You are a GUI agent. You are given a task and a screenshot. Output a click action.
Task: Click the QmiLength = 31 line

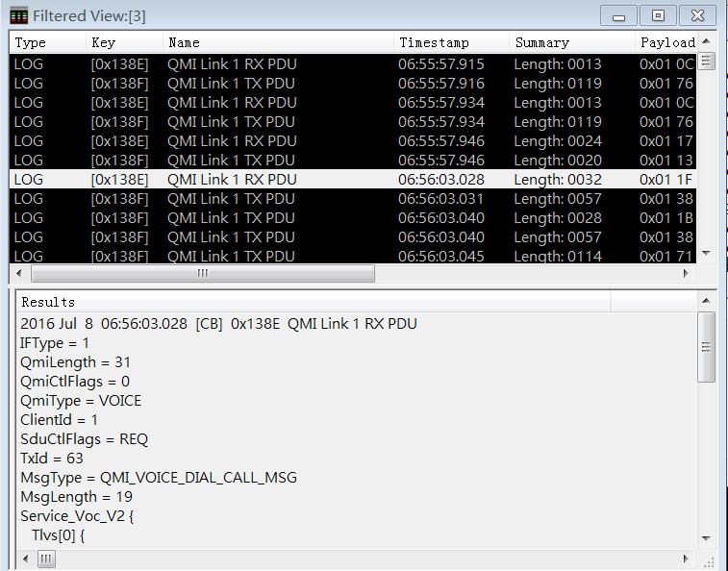tap(75, 362)
